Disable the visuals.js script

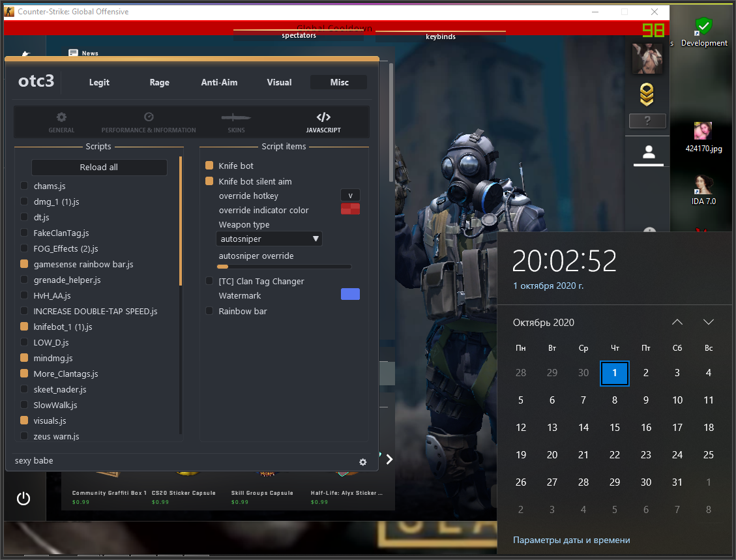(24, 420)
